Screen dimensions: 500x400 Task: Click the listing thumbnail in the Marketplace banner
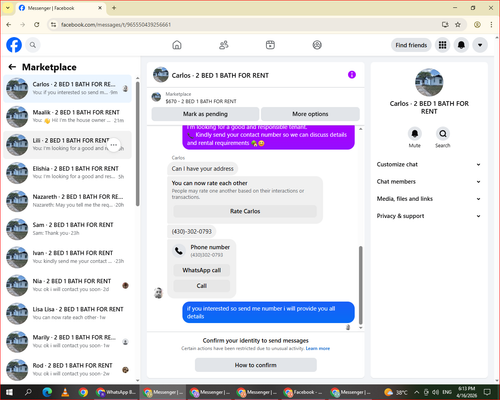tap(156, 97)
